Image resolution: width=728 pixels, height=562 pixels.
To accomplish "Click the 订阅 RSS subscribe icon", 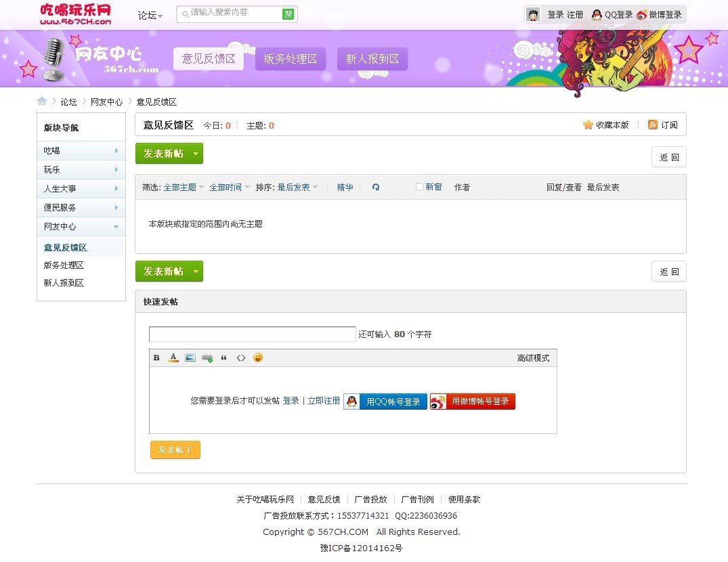I will 651,125.
